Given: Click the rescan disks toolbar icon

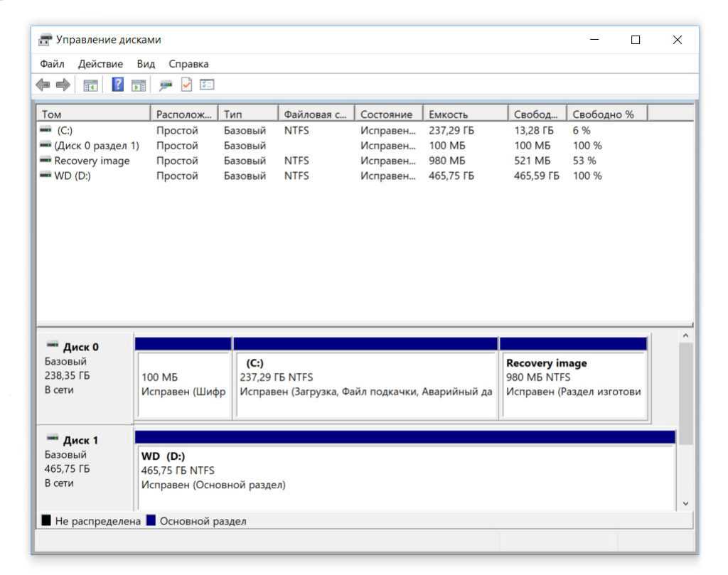Looking at the screenshot, I should tap(166, 85).
